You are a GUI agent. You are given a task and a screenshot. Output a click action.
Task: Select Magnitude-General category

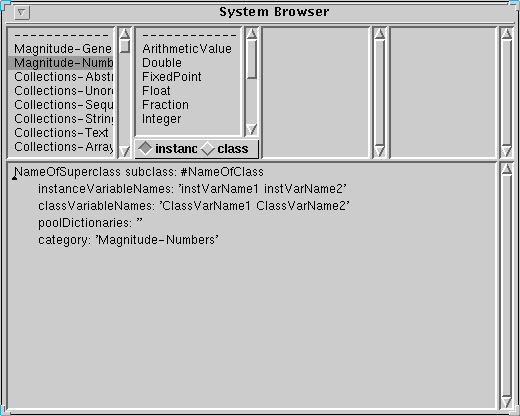[x=61, y=49]
